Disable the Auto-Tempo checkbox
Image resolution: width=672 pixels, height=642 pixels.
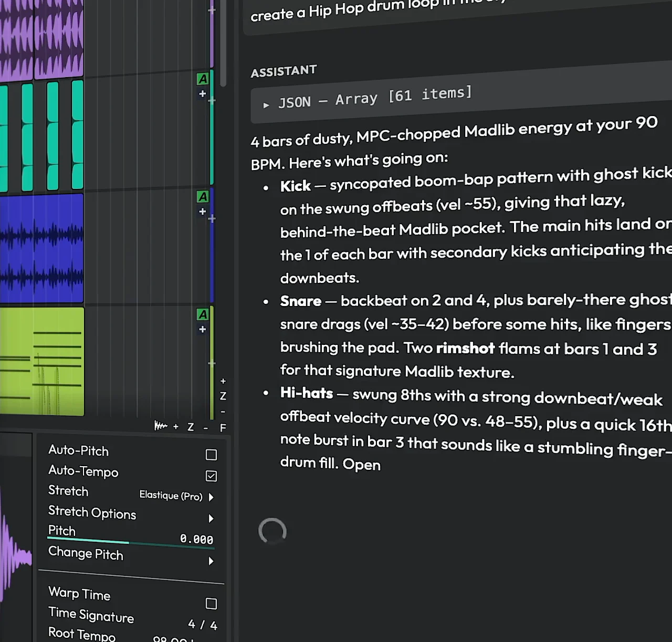(x=211, y=476)
